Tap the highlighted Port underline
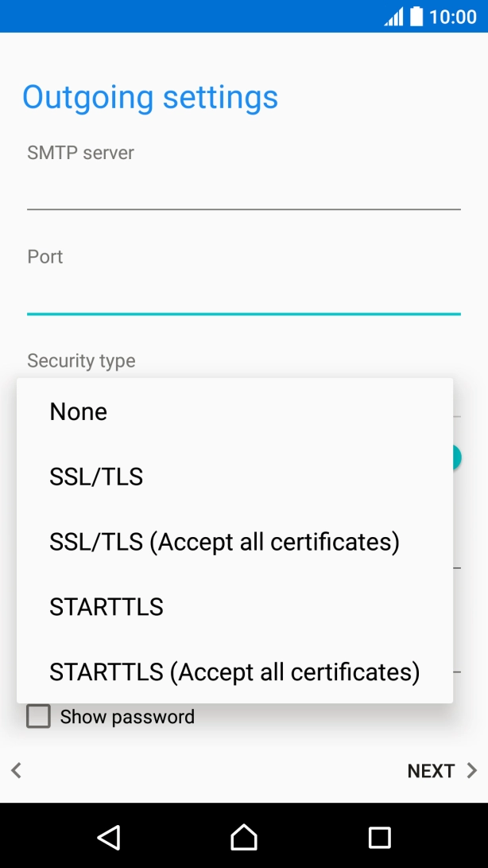 click(244, 316)
